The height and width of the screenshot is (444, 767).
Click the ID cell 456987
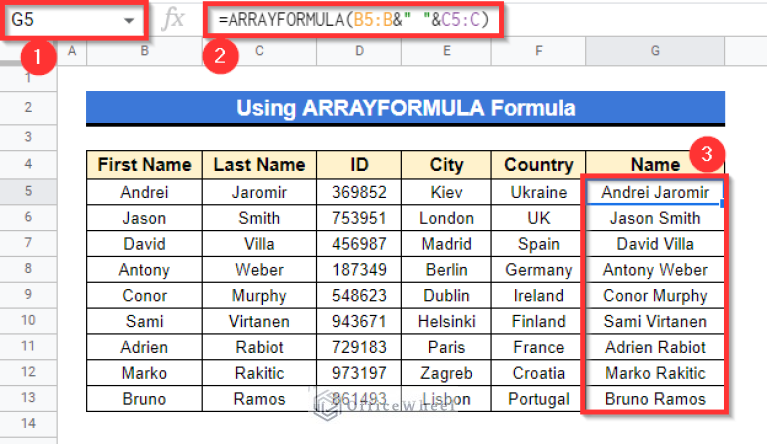tap(359, 244)
